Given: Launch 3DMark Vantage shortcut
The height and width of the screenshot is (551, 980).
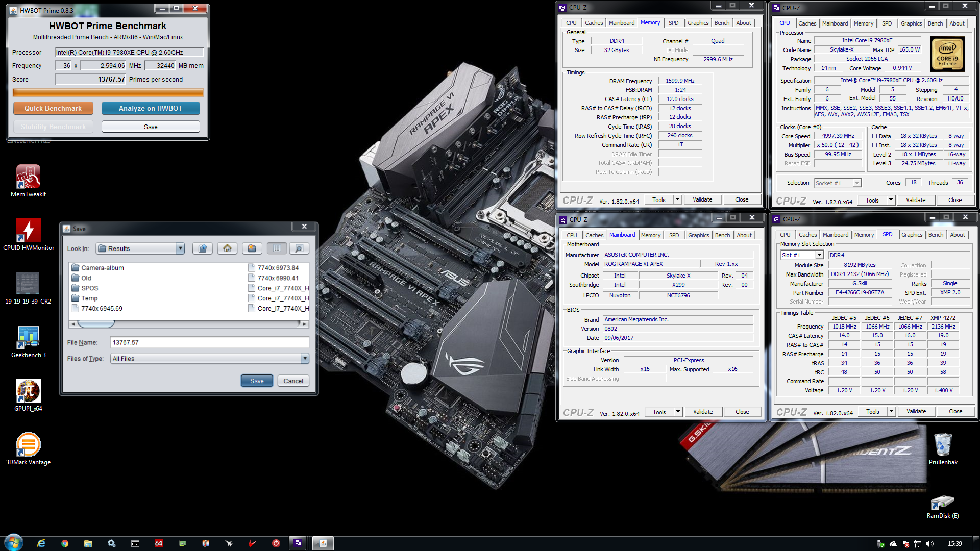Looking at the screenshot, I should pyautogui.click(x=28, y=449).
